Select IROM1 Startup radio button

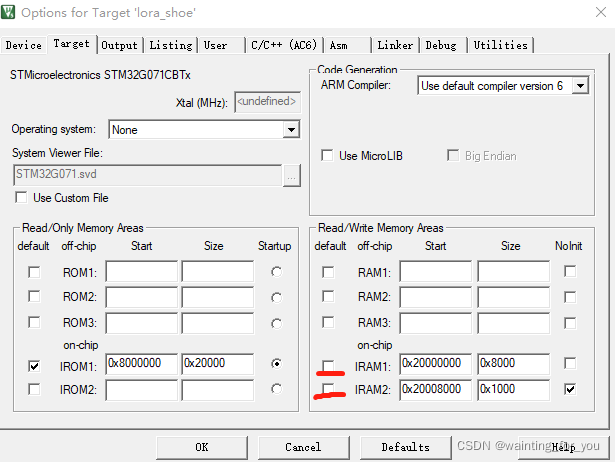[277, 364]
